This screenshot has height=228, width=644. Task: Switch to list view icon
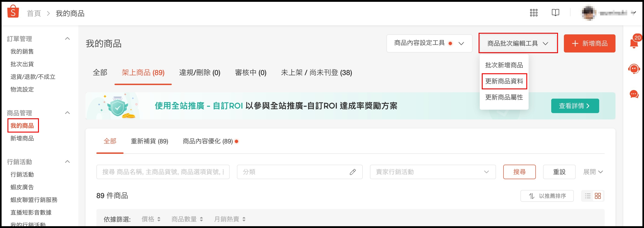point(588,196)
